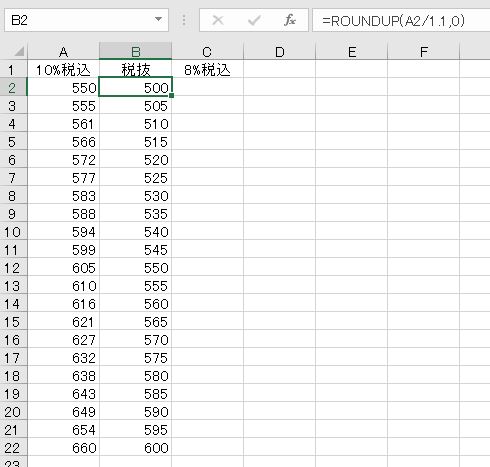The width and height of the screenshot is (490, 467).
Task: Open the Insert Function fx icon
Action: 290,20
